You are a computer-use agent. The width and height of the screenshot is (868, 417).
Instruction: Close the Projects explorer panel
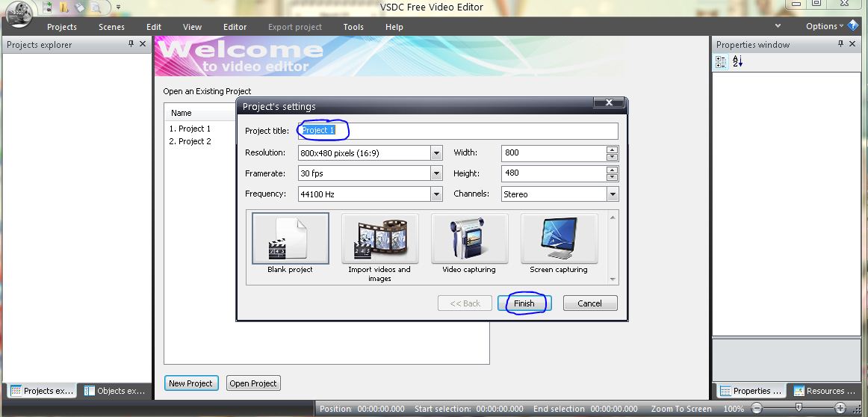coord(143,44)
